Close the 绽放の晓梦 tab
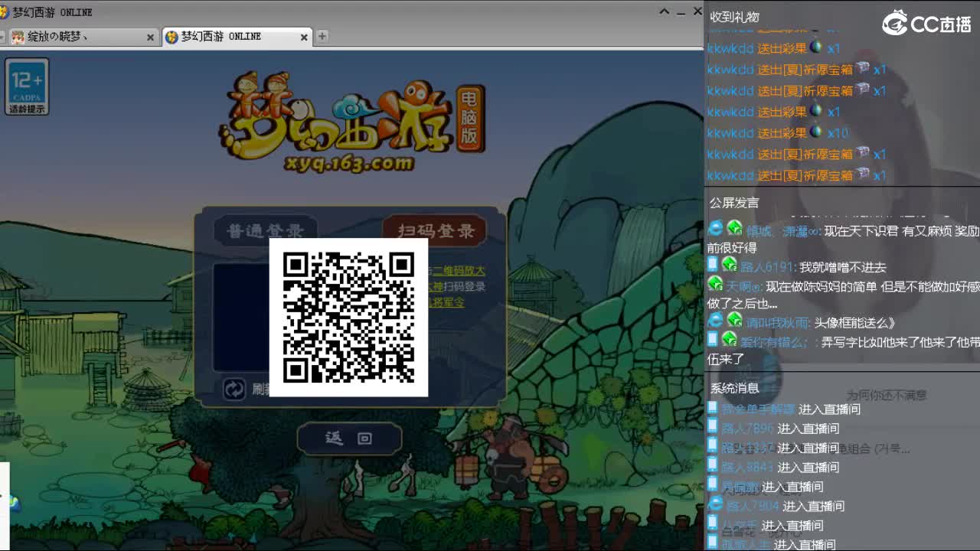Viewport: 980px width, 551px height. pyautogui.click(x=150, y=37)
